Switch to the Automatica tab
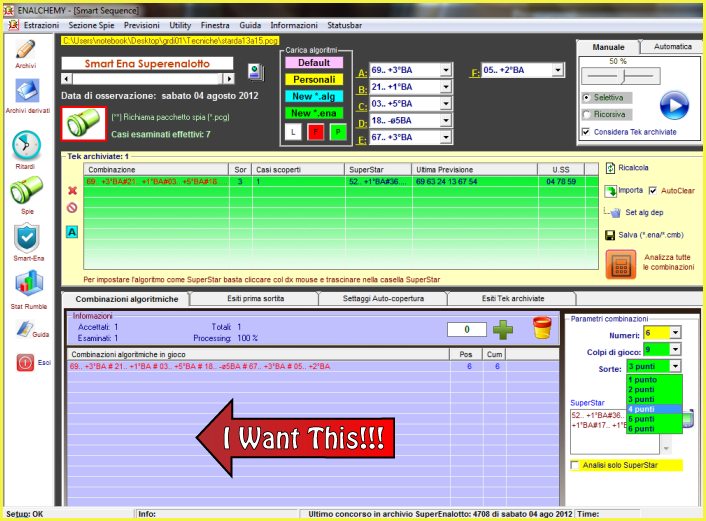Viewport: 706px width, 521px height. tap(672, 46)
